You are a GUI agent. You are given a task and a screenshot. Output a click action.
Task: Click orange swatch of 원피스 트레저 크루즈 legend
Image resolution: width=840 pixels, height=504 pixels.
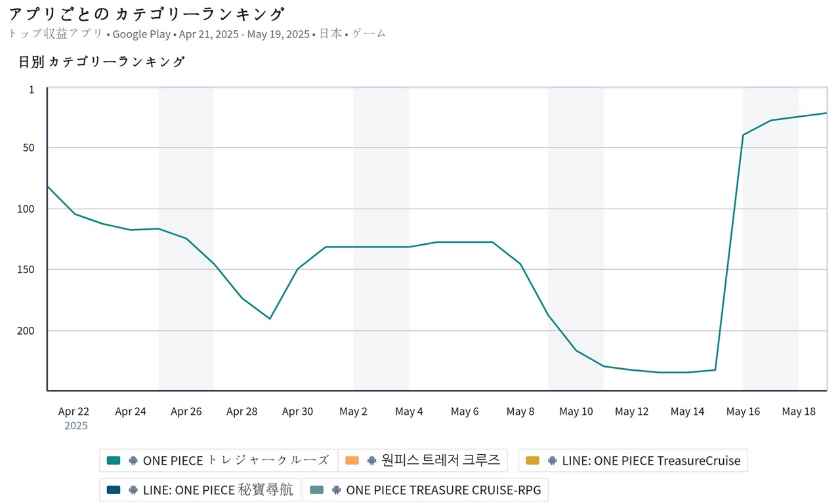point(352,461)
